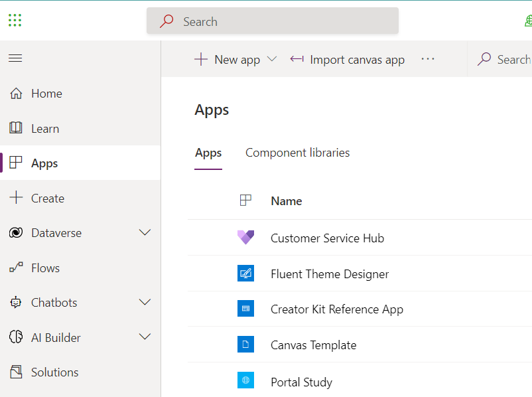Click the Customer Service Hub app icon
532x397 pixels.
pos(245,238)
